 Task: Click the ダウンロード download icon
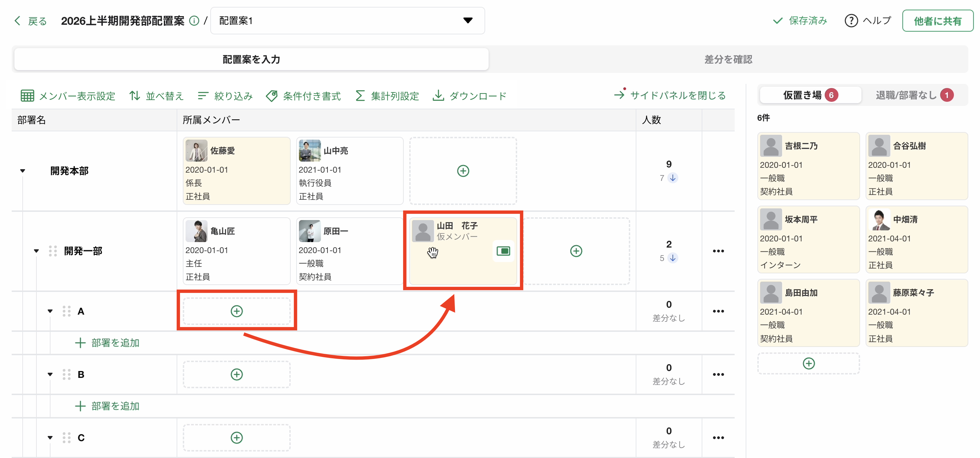click(439, 96)
